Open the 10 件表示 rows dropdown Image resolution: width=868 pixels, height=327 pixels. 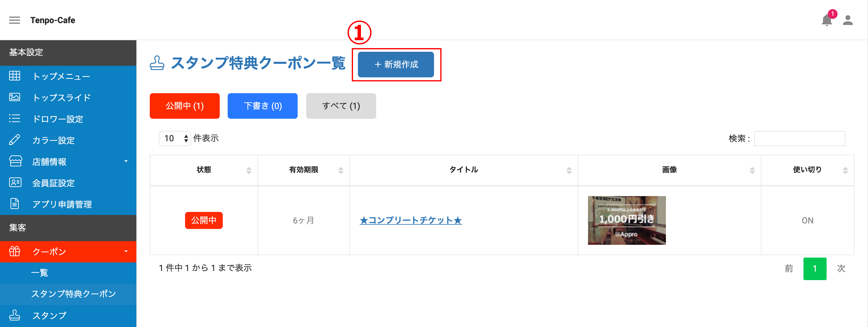tap(175, 138)
